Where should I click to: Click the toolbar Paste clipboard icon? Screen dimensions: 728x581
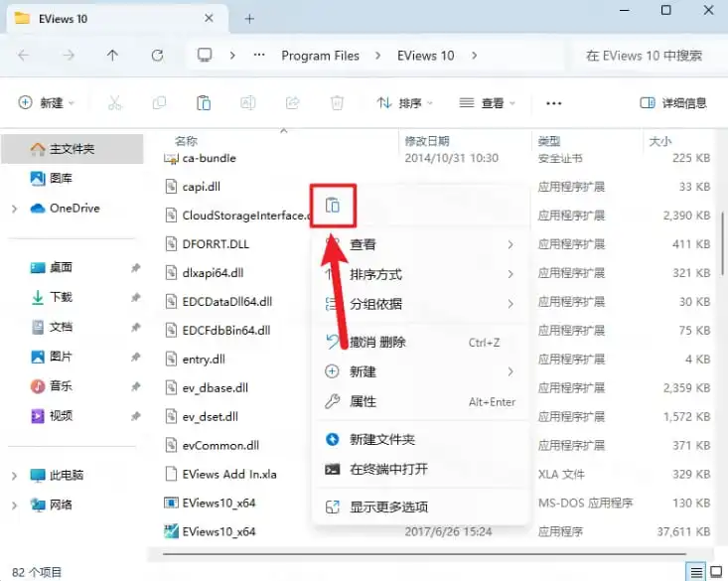[204, 102]
